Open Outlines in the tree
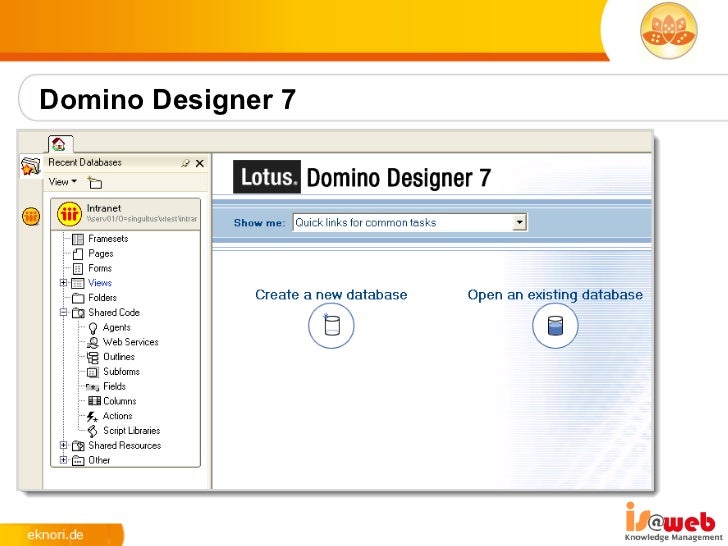This screenshot has width=728, height=546. (119, 357)
